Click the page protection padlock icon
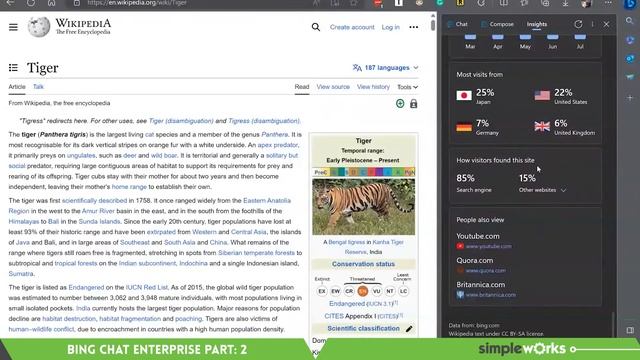 point(413,104)
